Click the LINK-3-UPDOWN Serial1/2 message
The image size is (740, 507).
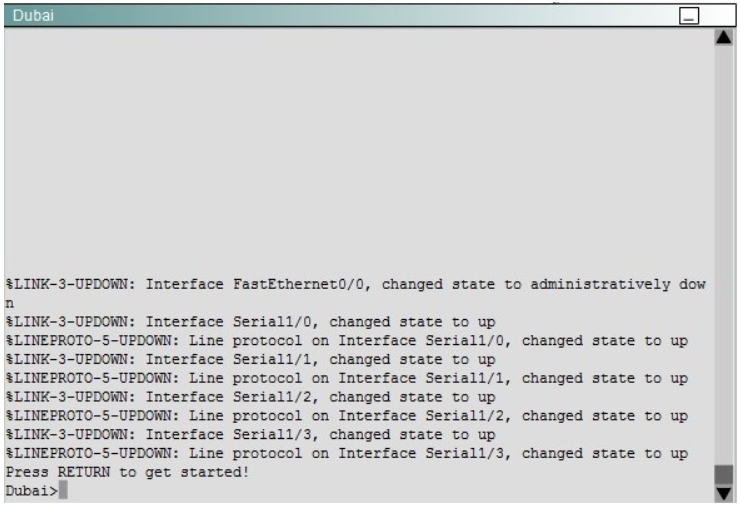[251, 397]
